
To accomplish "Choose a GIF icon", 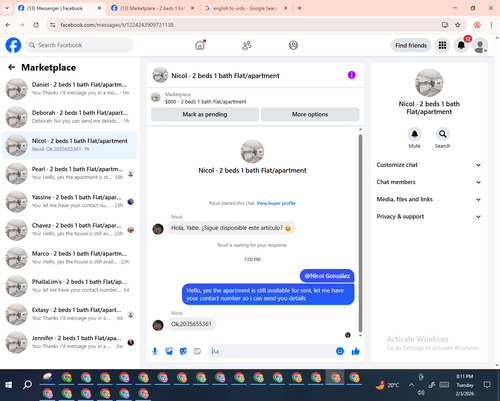I will (x=197, y=351).
